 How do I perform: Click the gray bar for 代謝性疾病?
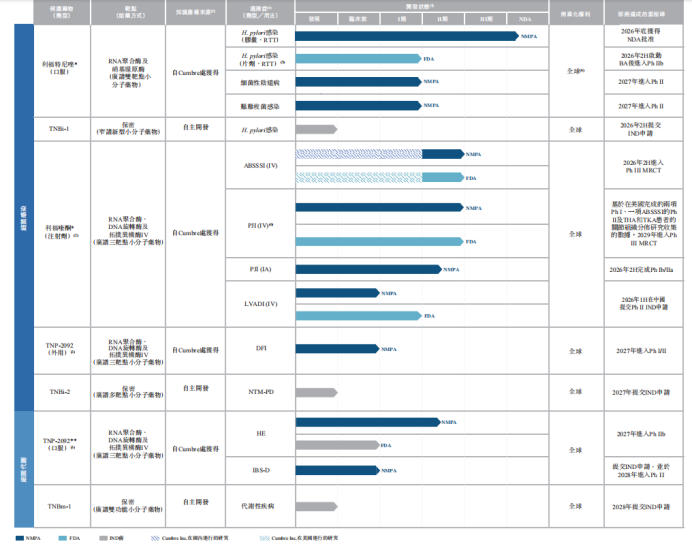pyautogui.click(x=316, y=507)
